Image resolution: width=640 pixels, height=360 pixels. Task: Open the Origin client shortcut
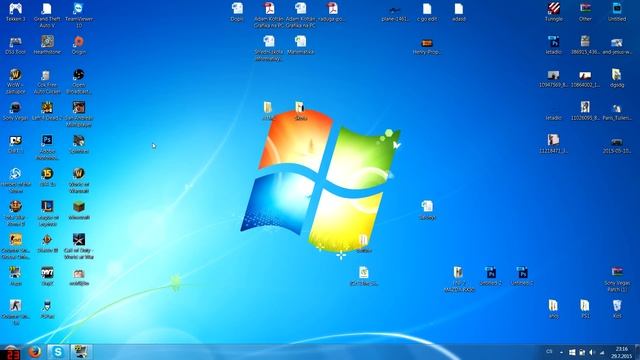[x=79, y=45]
